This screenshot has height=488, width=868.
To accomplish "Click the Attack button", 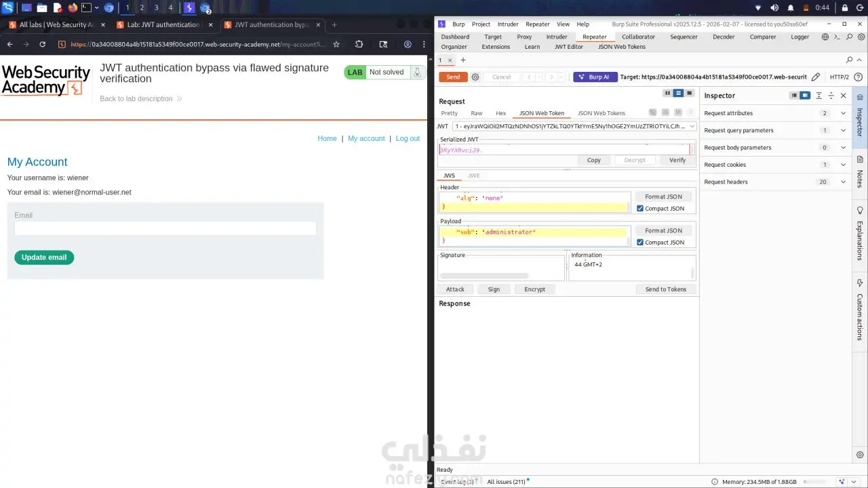I will pyautogui.click(x=455, y=289).
